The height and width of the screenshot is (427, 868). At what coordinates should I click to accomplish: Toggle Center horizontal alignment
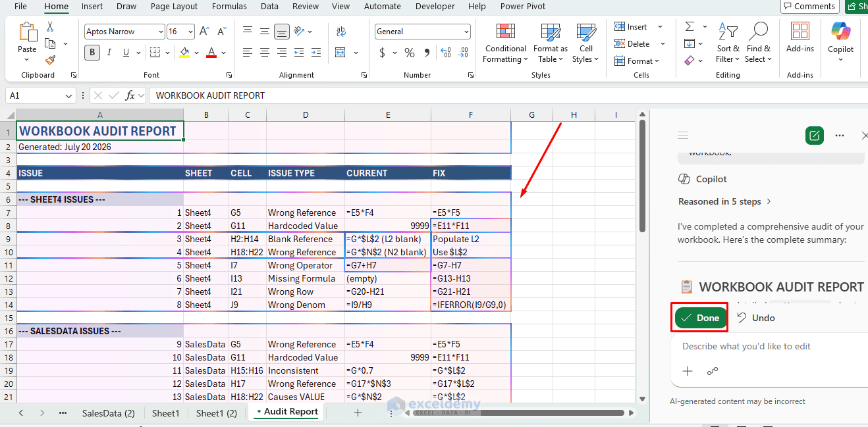coord(265,53)
